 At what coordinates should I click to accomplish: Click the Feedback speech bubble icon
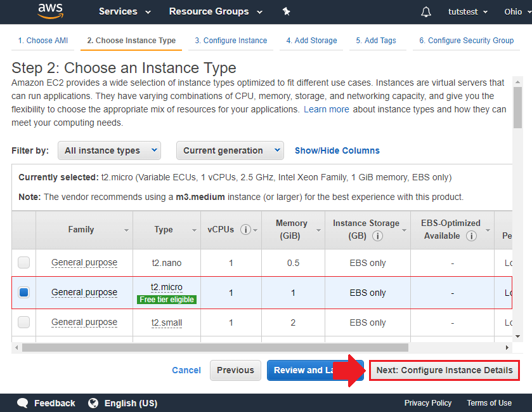coord(23,403)
